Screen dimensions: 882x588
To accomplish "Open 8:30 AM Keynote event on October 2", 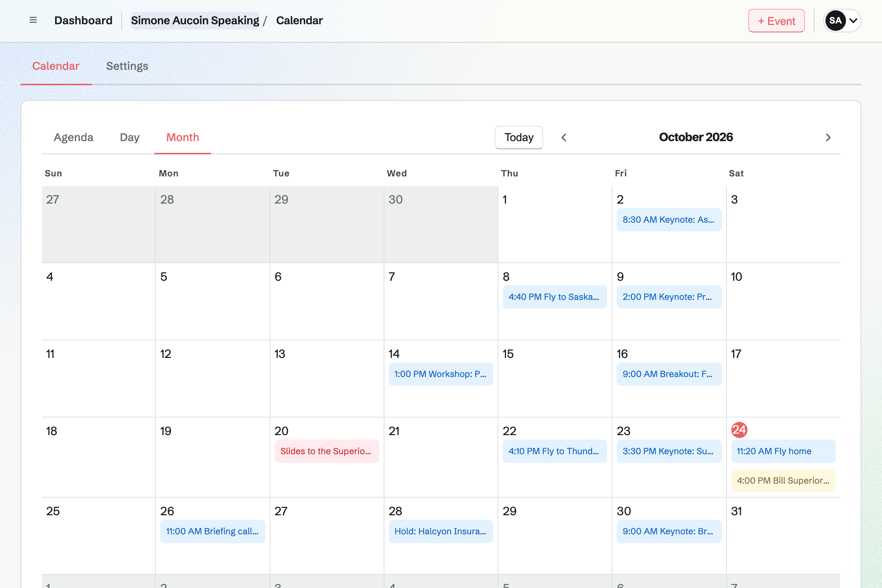I will tap(669, 220).
